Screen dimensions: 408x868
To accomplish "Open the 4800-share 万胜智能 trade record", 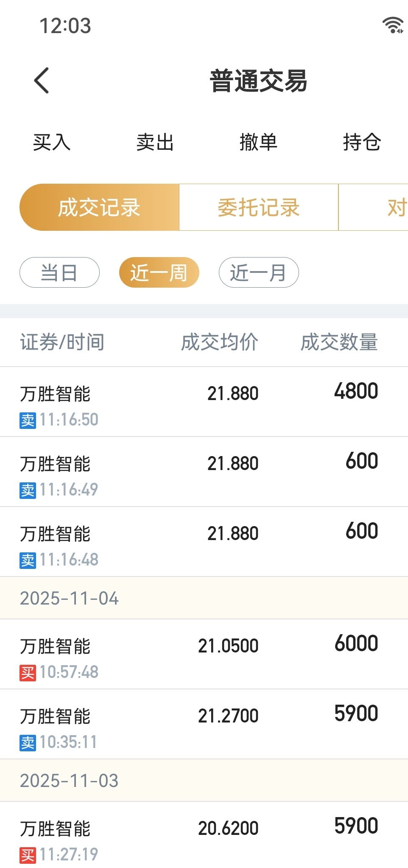I will pos(204,402).
